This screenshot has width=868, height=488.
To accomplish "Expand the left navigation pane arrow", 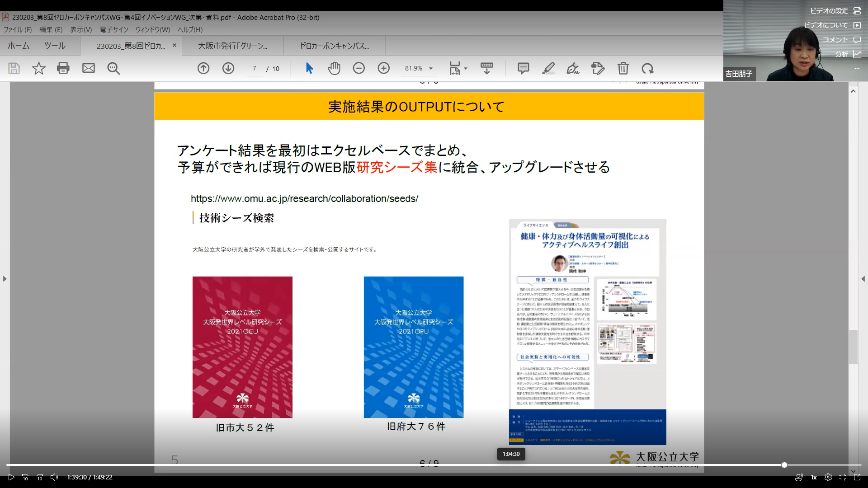I will click(5, 279).
